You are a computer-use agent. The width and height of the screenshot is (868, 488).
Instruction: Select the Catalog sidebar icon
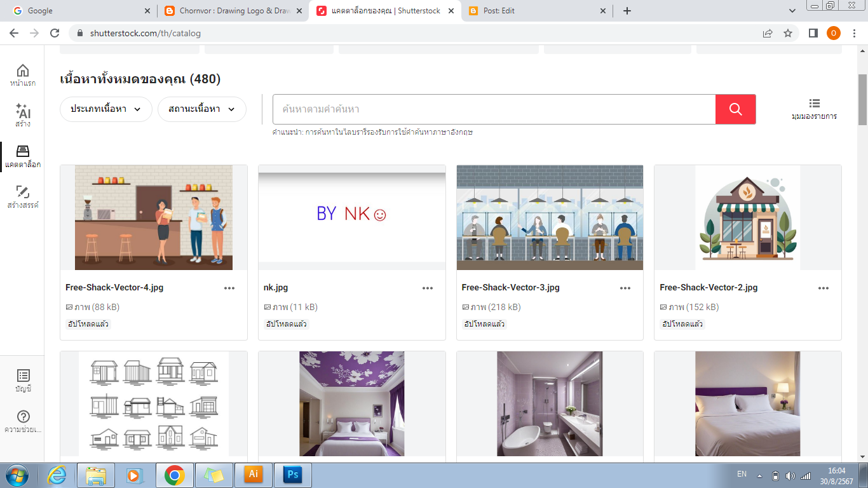pos(22,156)
